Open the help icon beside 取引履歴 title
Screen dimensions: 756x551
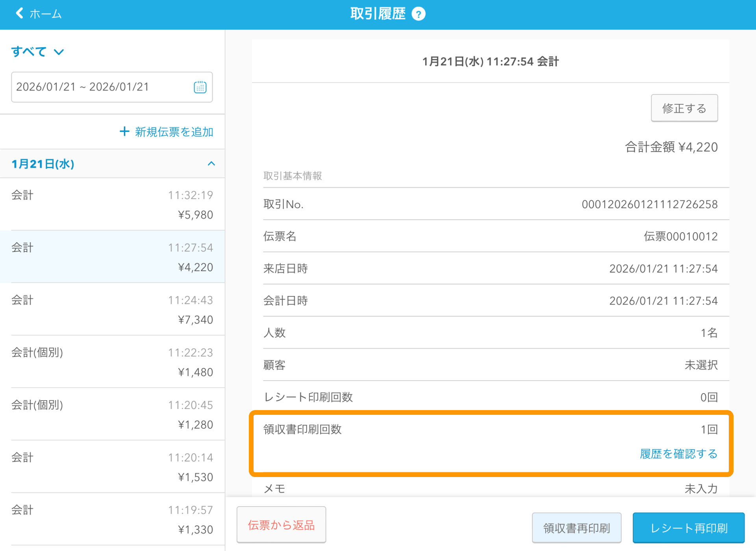(x=419, y=13)
